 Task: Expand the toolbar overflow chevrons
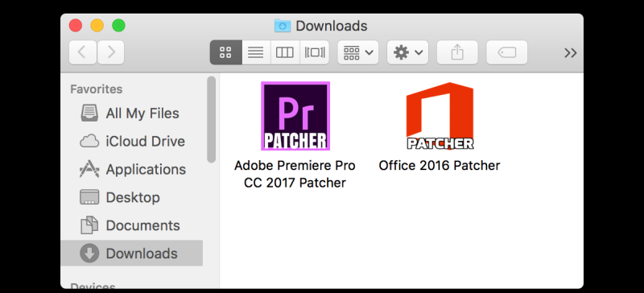[x=571, y=53]
